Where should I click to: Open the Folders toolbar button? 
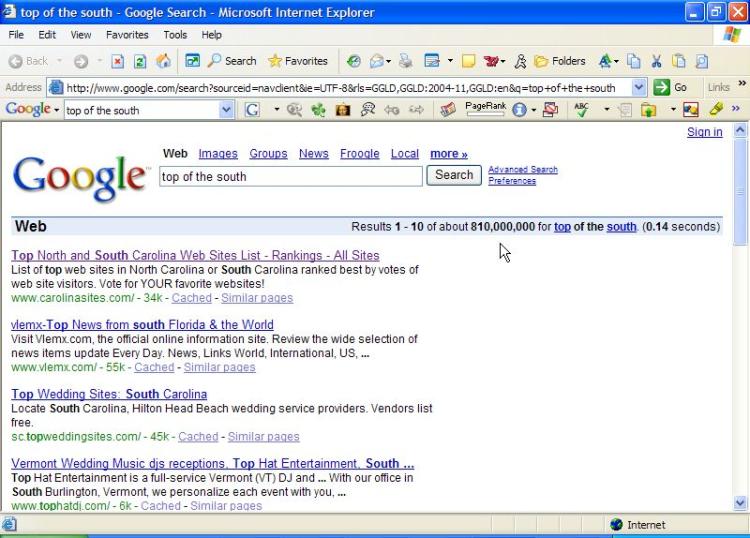(x=560, y=61)
